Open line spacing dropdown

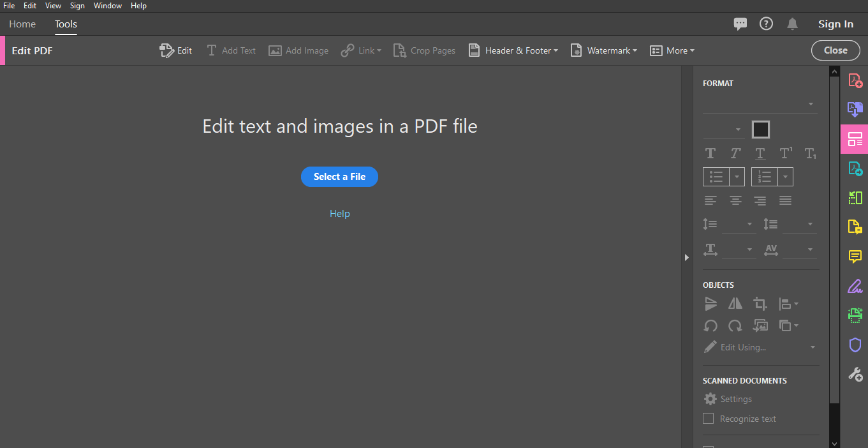click(739, 225)
